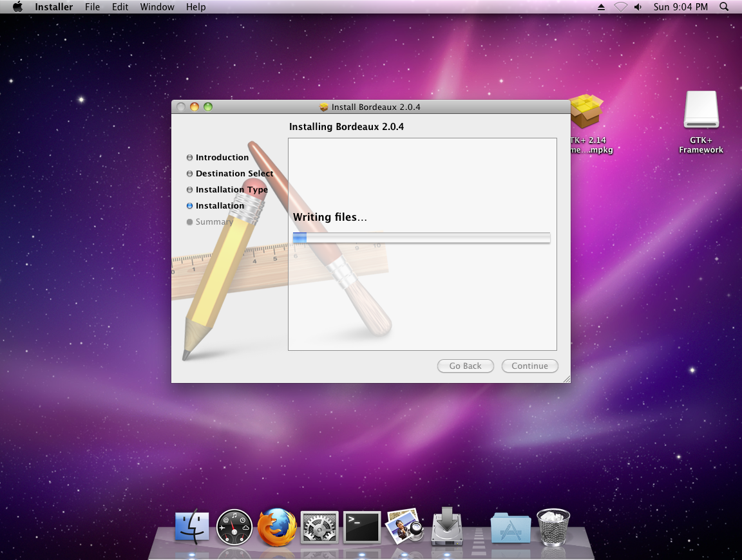
Task: Select the Destination Select step
Action: (234, 173)
